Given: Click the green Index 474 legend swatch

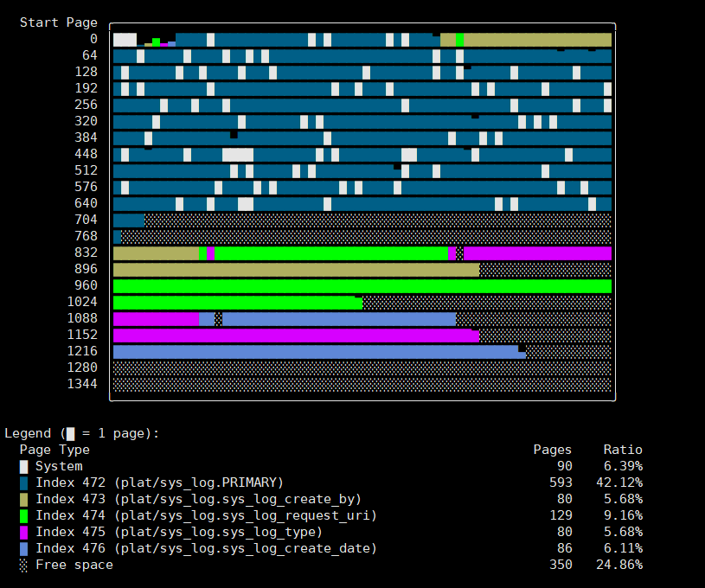Looking at the screenshot, I should click(23, 515).
